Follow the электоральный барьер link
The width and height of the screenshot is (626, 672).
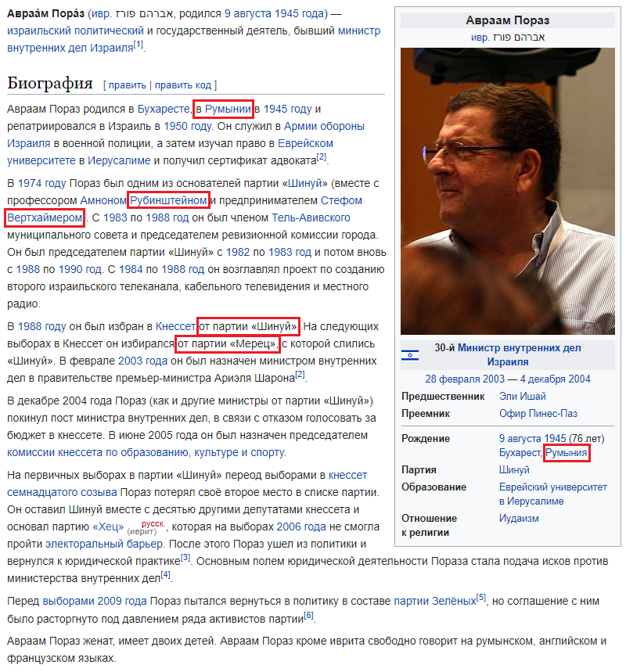click(x=104, y=544)
